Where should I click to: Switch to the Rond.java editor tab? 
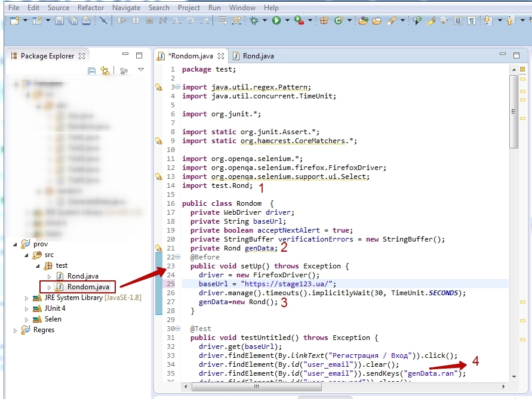[253, 56]
